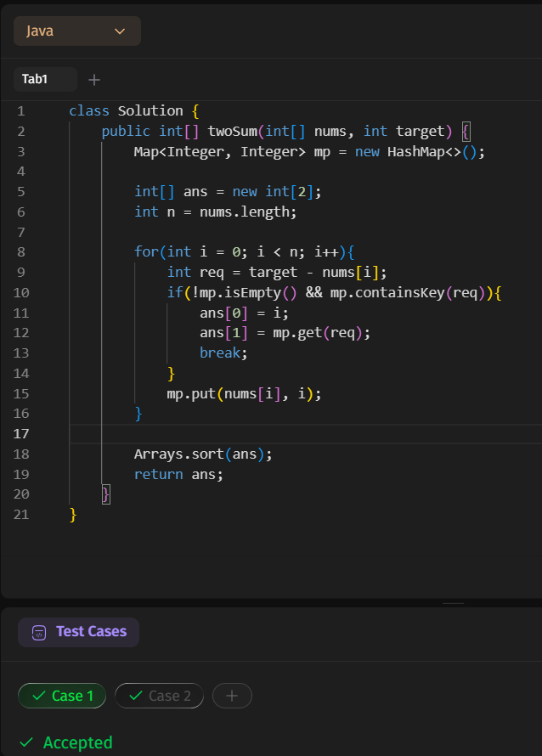Screen dimensions: 542x756
Task: Click the final closing brace on line 21
Action: click(x=73, y=515)
